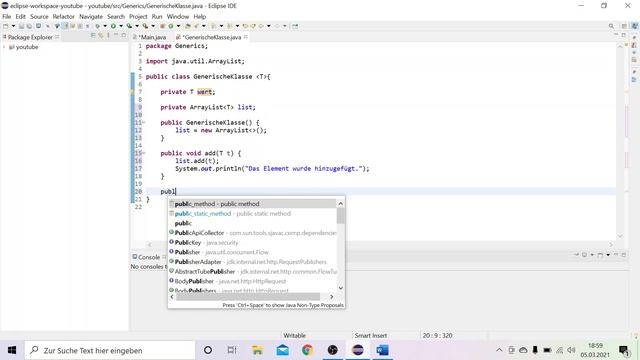
Task: Expand the youtube project tree node
Action: pyautogui.click(x=4, y=47)
